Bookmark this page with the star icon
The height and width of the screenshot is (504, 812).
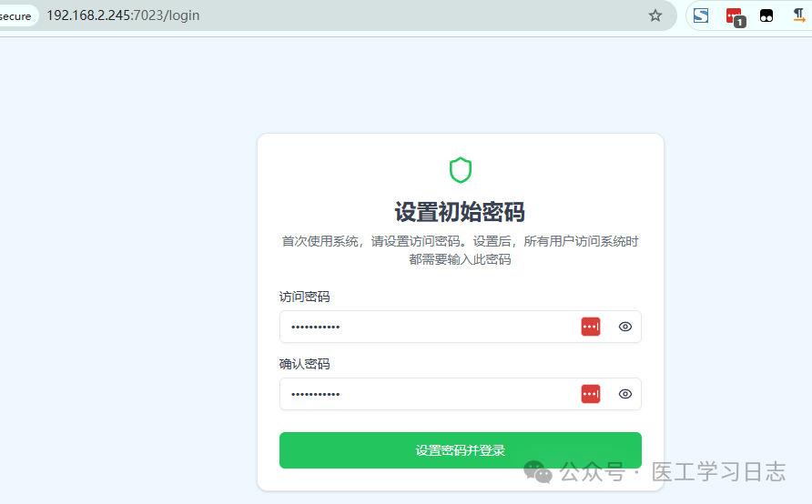pos(655,15)
